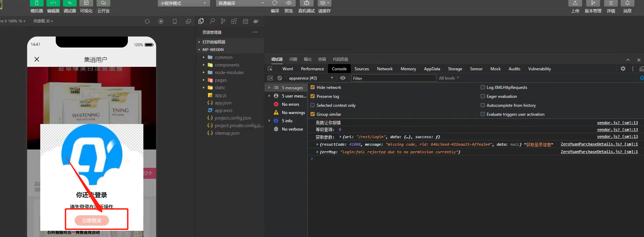Click the console Filter input field
The height and width of the screenshot is (237, 644).
[393, 78]
